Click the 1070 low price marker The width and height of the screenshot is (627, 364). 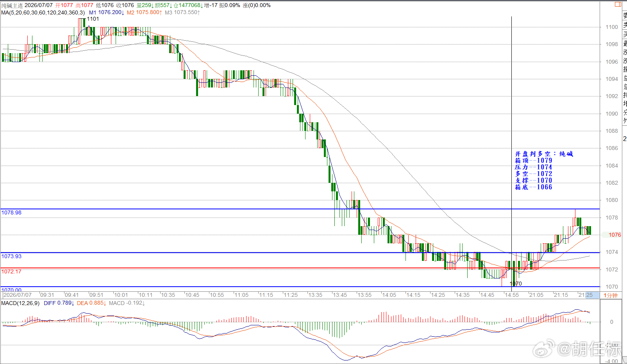click(x=516, y=284)
